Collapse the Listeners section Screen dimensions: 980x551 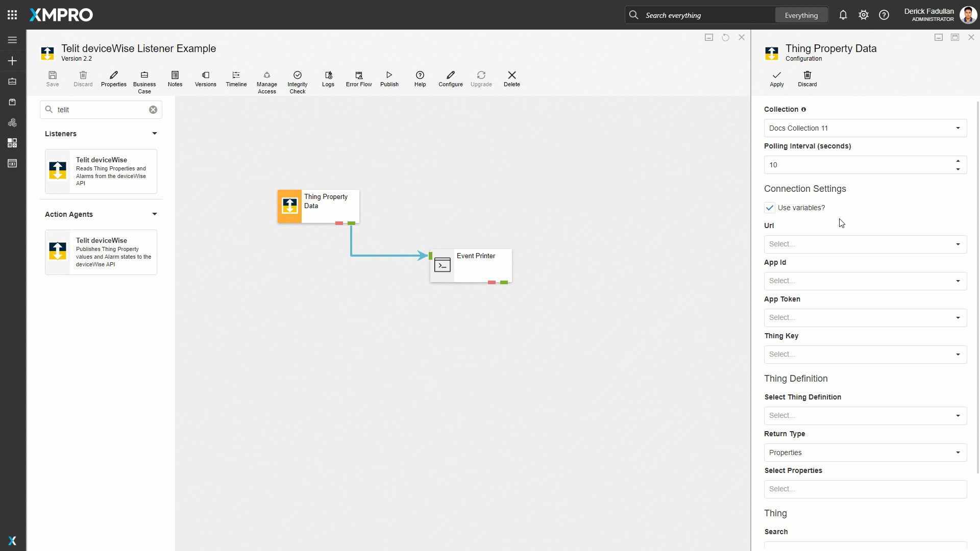[154, 134]
